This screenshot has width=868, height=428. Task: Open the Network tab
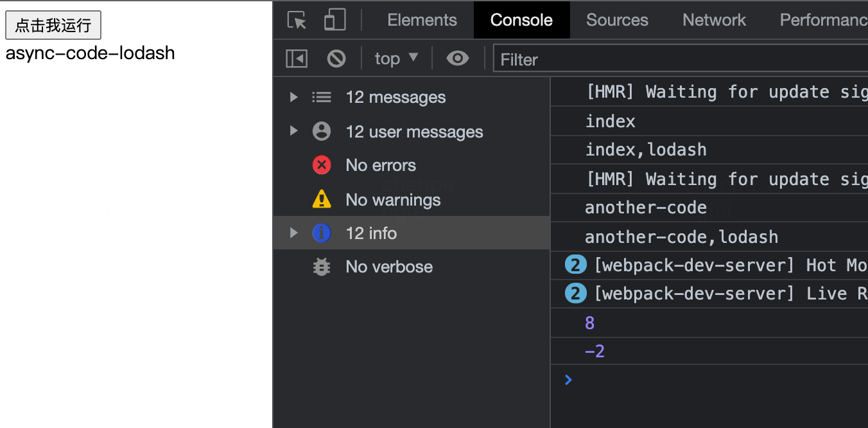[714, 21]
